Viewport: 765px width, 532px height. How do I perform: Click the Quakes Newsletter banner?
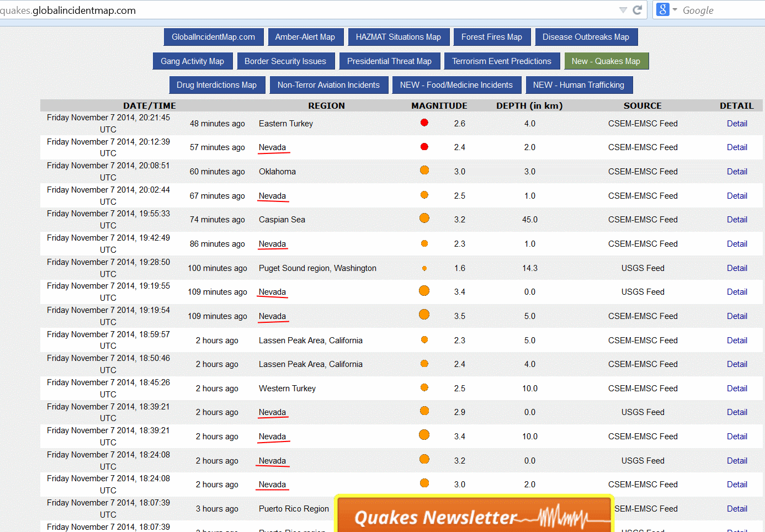(475, 514)
